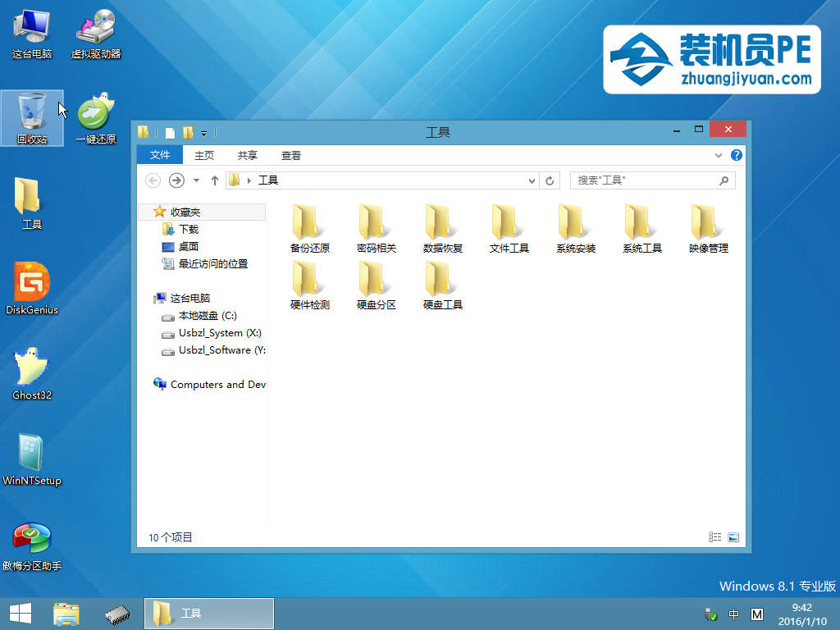Click the search magnifier button
Screen dimensions: 840x630
coord(724,180)
